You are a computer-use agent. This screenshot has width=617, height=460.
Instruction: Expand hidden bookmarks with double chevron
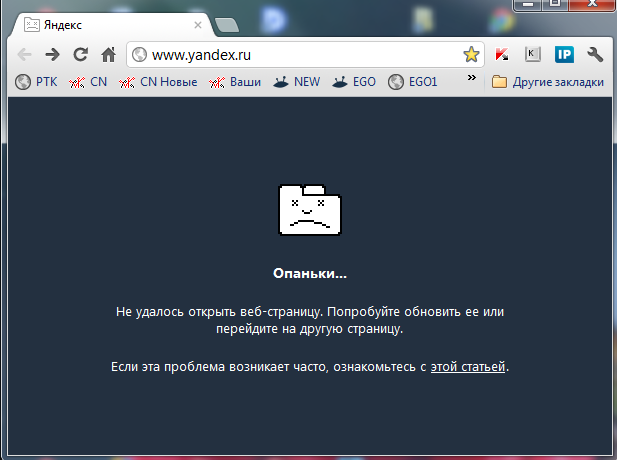coord(471,78)
